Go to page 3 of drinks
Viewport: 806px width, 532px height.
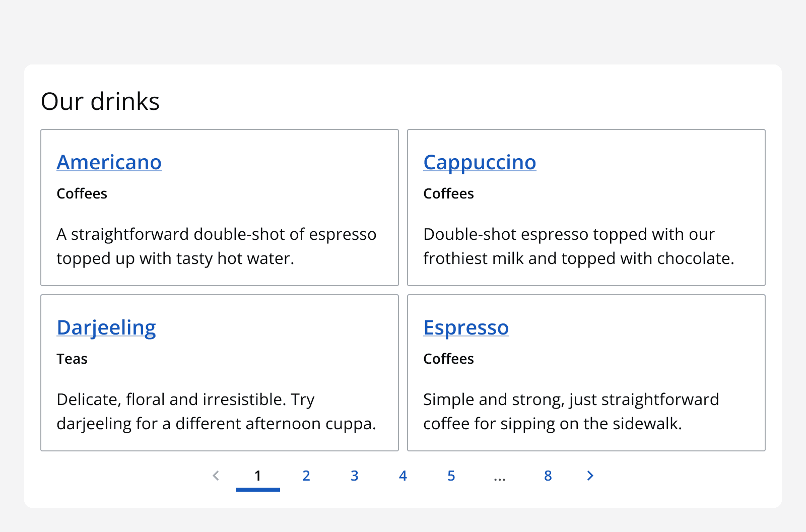coord(354,476)
